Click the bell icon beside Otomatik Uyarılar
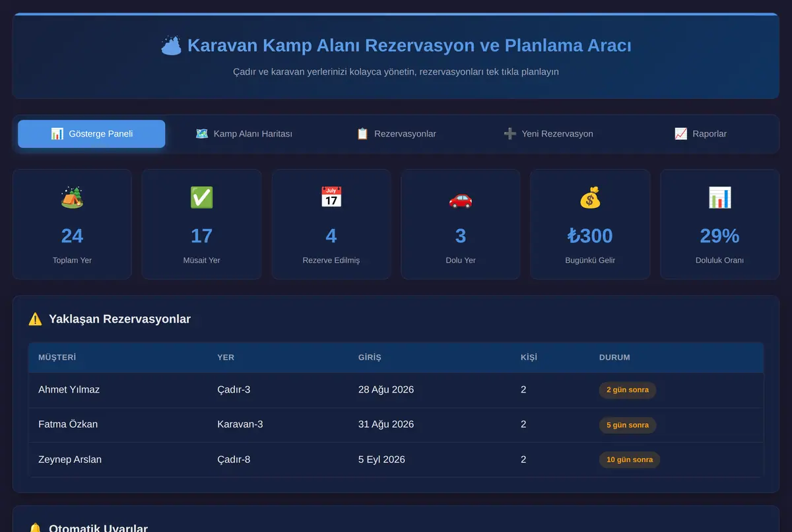Viewport: 792px width, 532px height. 35,529
